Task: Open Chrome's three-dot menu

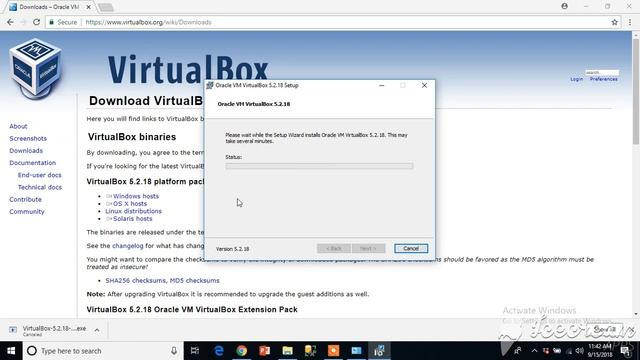Action: (630, 22)
